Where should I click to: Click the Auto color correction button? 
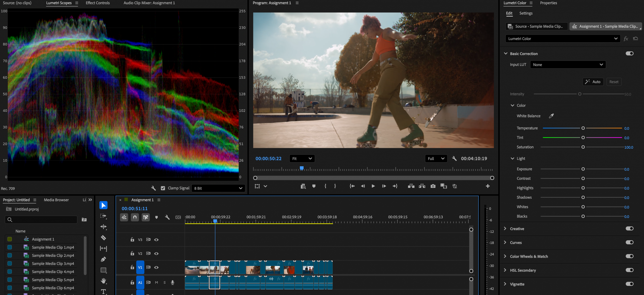coord(593,82)
